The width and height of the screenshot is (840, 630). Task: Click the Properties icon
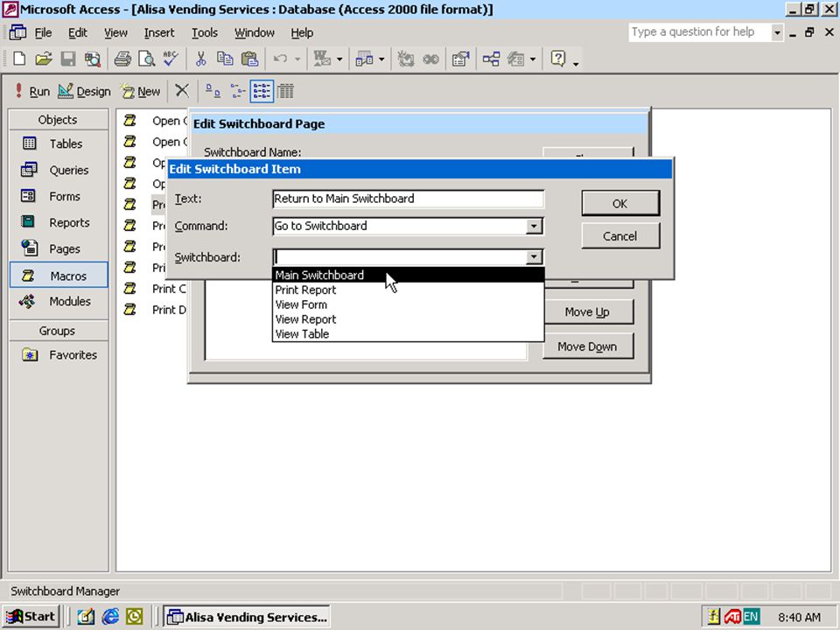click(x=461, y=59)
